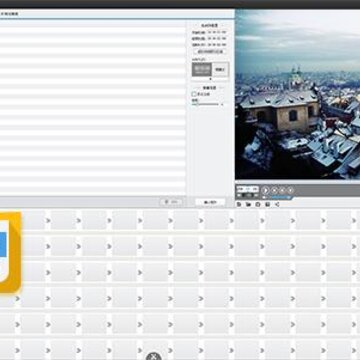Click the wide button under the three time rows
This screenshot has width=360, height=360.
(x=210, y=52)
